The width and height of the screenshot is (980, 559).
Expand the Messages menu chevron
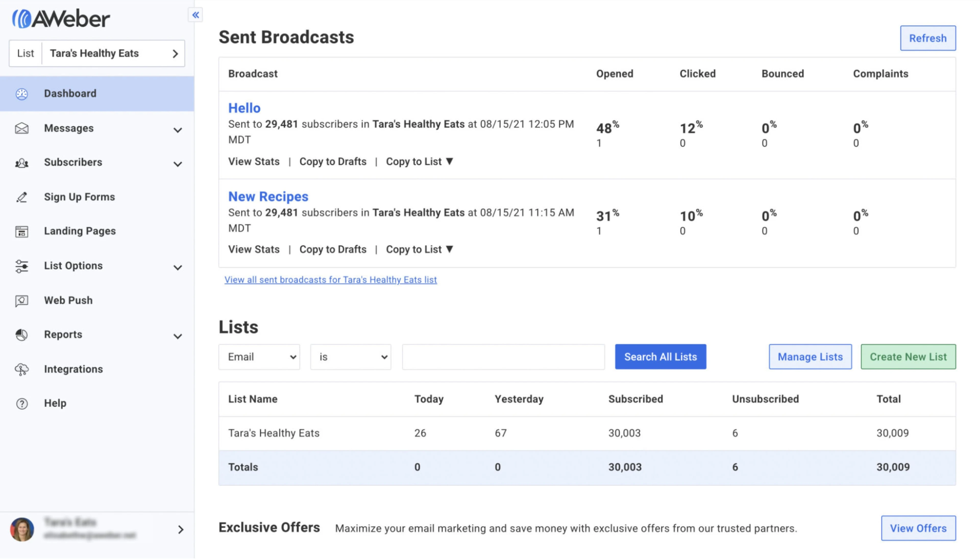click(177, 130)
